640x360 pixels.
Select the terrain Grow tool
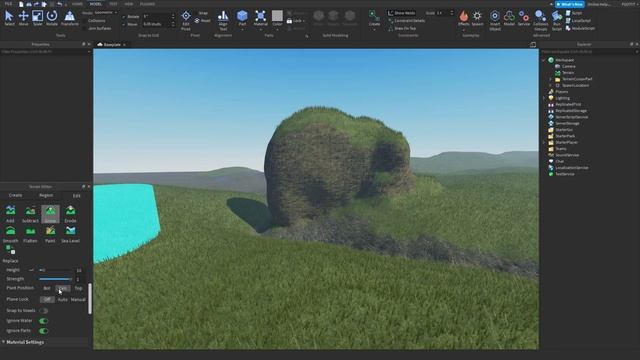click(50, 214)
